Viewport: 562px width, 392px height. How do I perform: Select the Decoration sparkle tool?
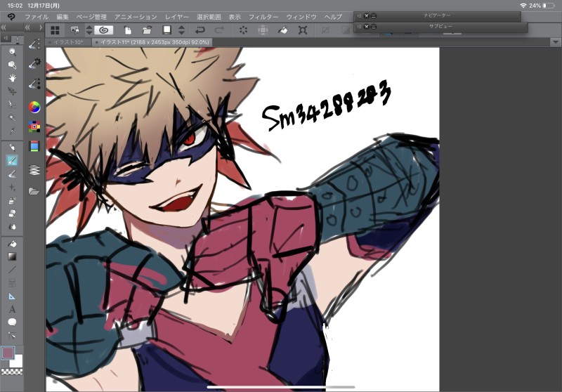click(12, 188)
